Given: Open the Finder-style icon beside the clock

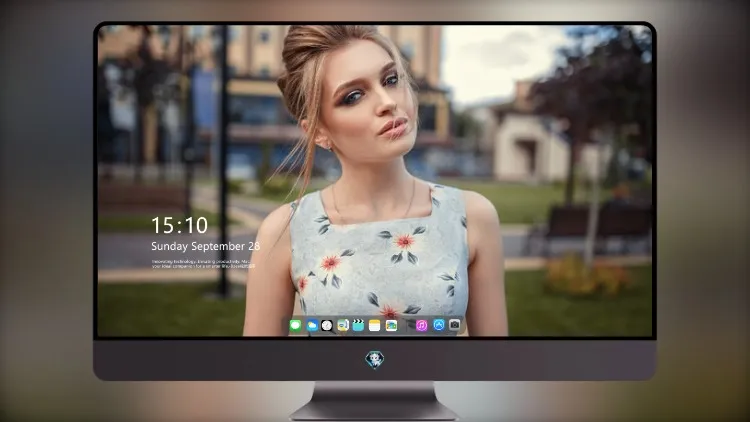Looking at the screenshot, I should 342,326.
